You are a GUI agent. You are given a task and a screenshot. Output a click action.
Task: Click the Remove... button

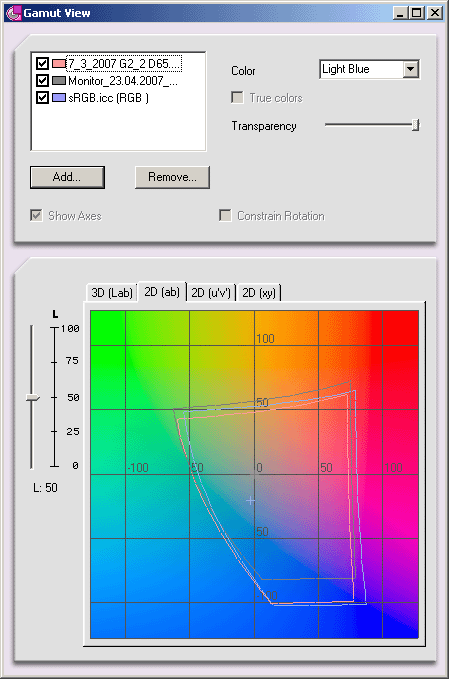172,177
